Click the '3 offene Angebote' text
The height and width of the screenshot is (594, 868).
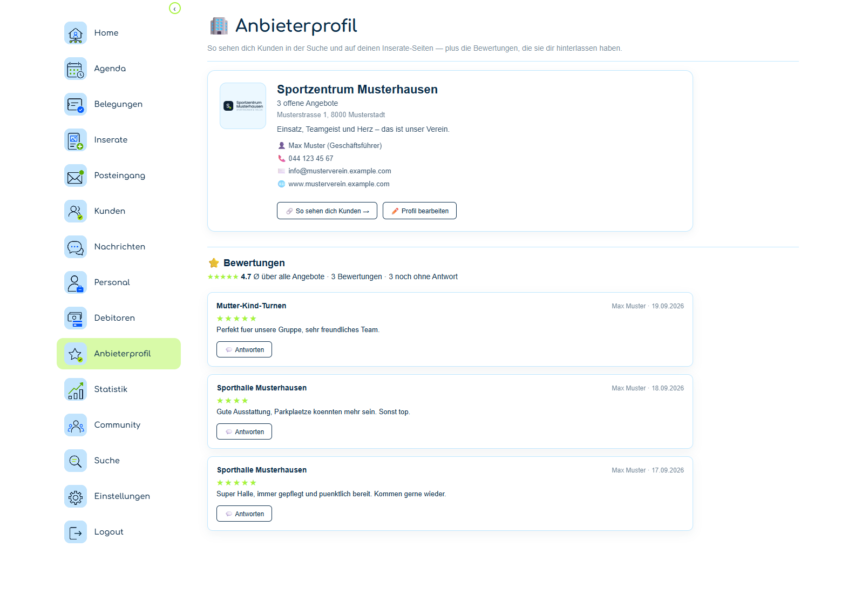tap(308, 103)
